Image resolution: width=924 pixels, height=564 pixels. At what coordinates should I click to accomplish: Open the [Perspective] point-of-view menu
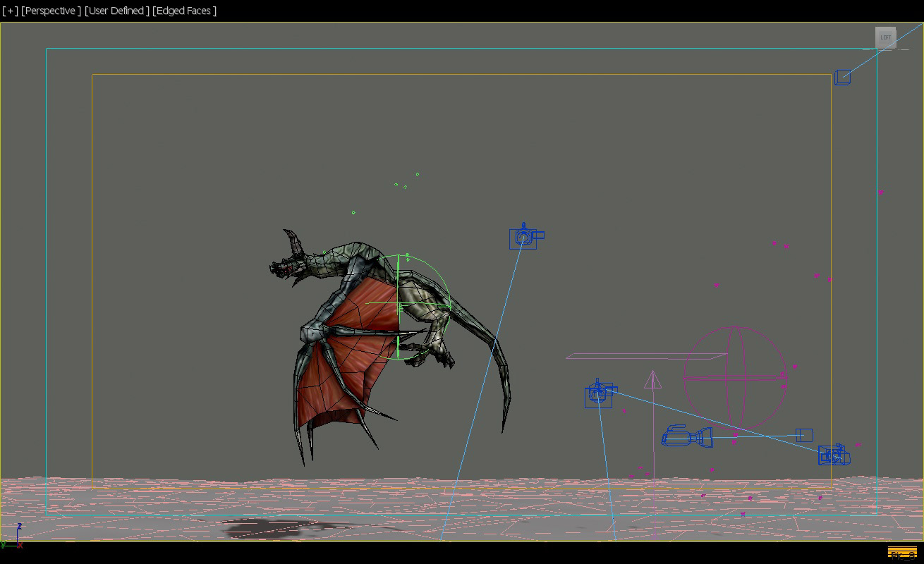51,11
